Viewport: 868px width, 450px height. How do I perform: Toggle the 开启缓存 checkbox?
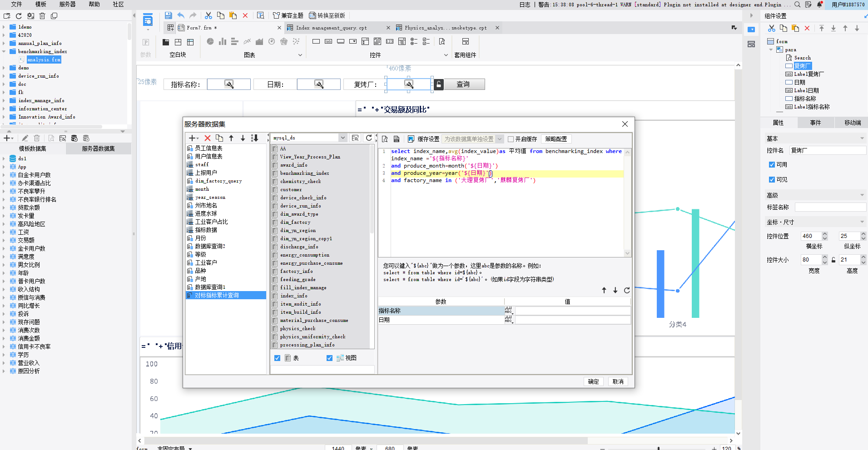coord(511,139)
